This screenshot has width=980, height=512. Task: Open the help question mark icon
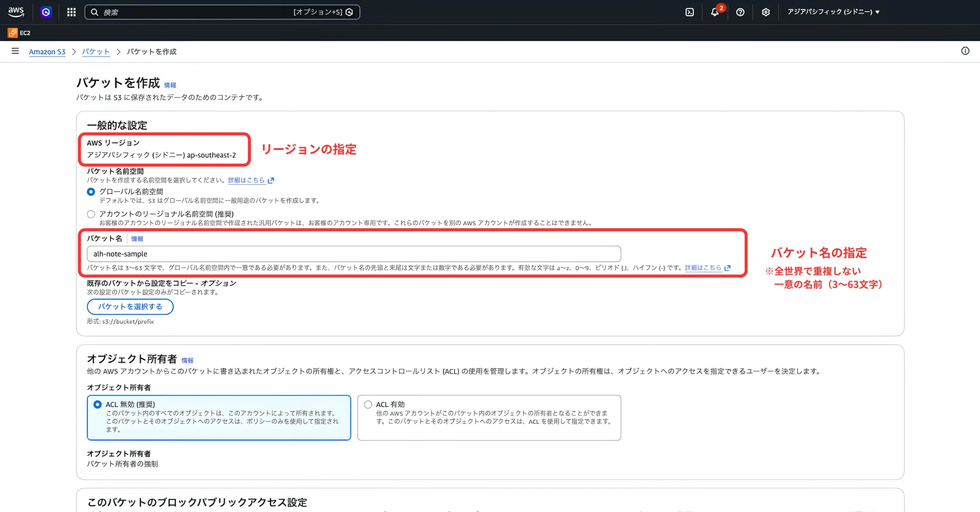(740, 12)
